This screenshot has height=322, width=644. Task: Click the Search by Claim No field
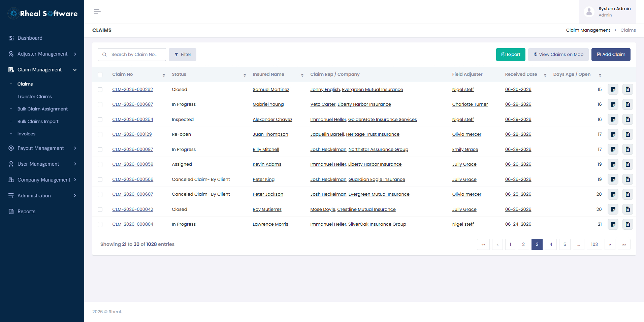[132, 55]
